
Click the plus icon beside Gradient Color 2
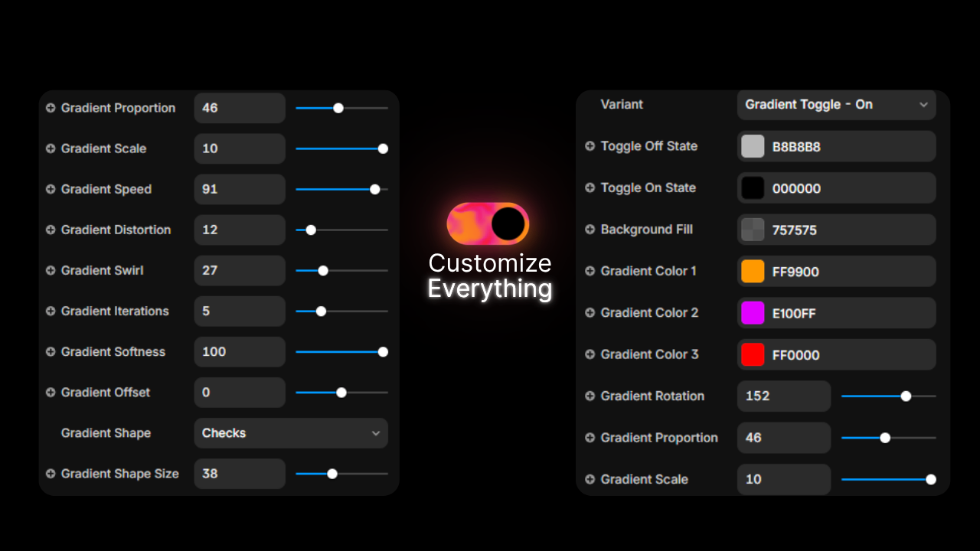coord(590,313)
